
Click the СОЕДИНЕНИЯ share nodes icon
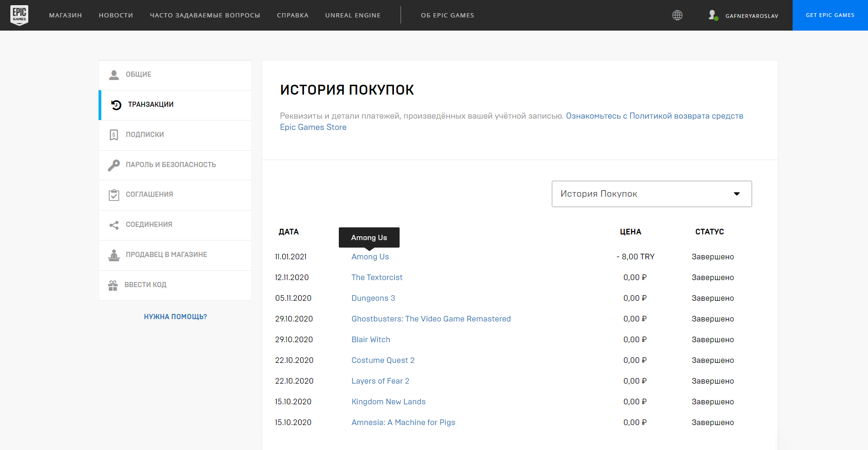[x=114, y=225]
